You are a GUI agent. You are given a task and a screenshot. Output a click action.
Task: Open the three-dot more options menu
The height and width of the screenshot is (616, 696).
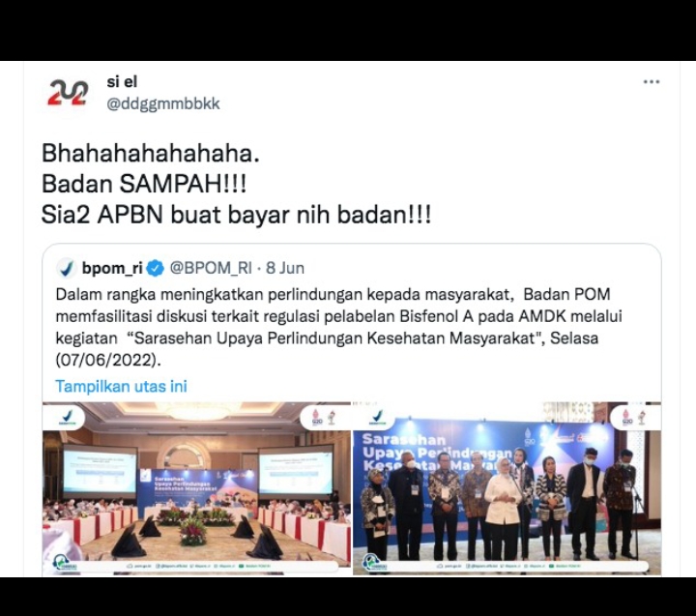coord(652,82)
